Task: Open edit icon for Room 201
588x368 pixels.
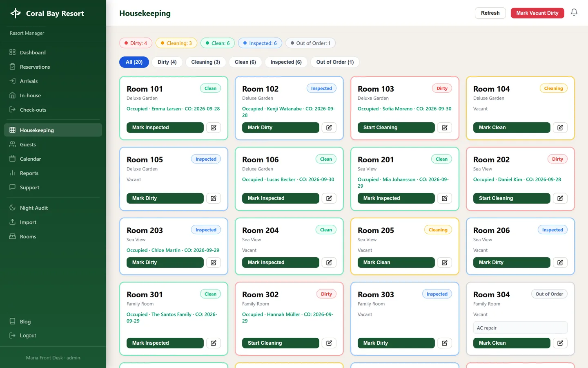Action: pyautogui.click(x=445, y=198)
